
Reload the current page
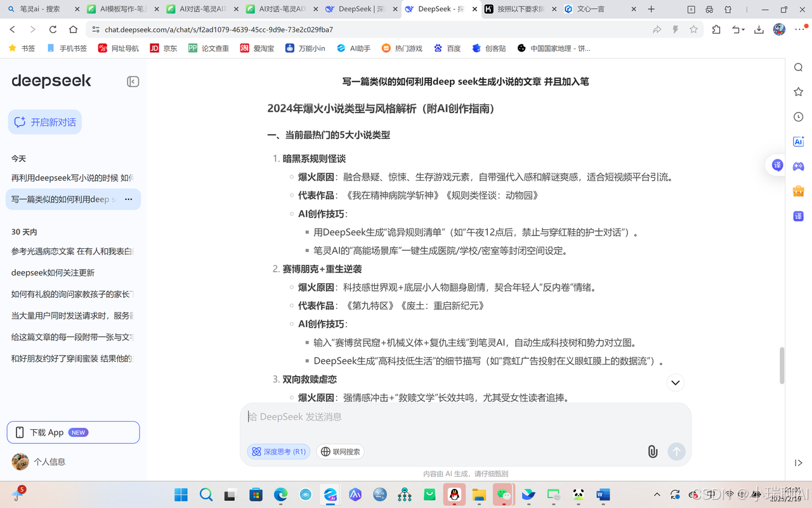click(53, 30)
